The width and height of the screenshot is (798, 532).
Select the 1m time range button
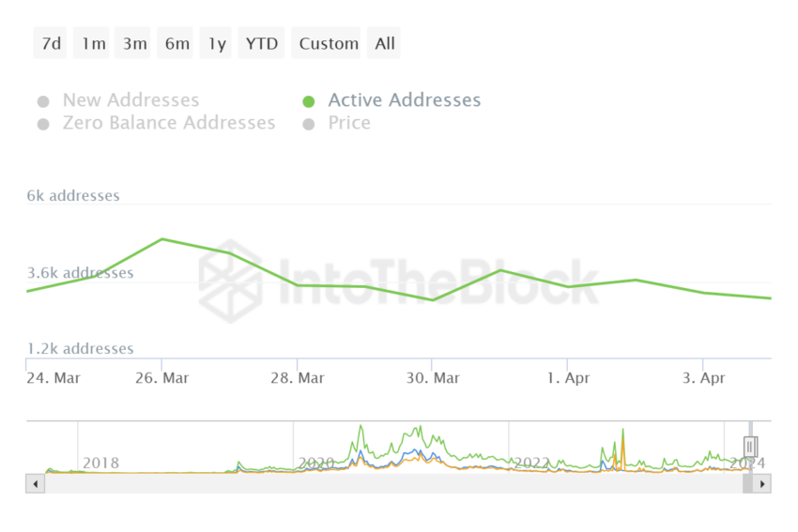pos(93,43)
